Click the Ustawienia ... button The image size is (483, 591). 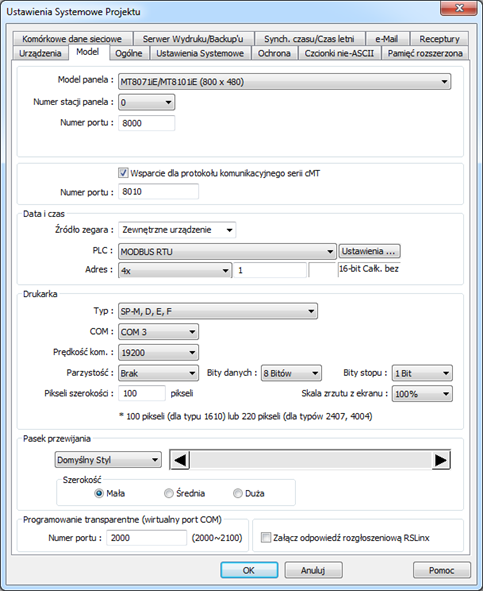(x=369, y=251)
